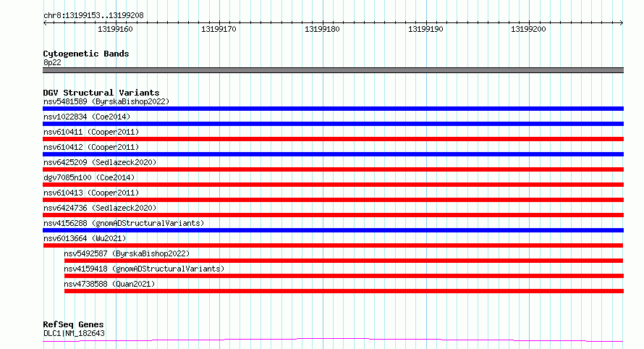644x349 pixels.
Task: Click the red bar under dgv7085n100
Action: coord(333,185)
